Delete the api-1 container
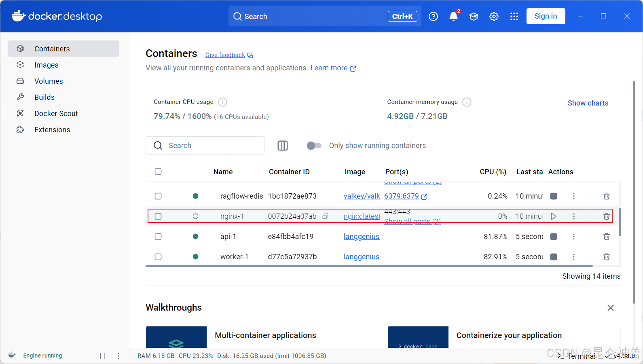 607,237
